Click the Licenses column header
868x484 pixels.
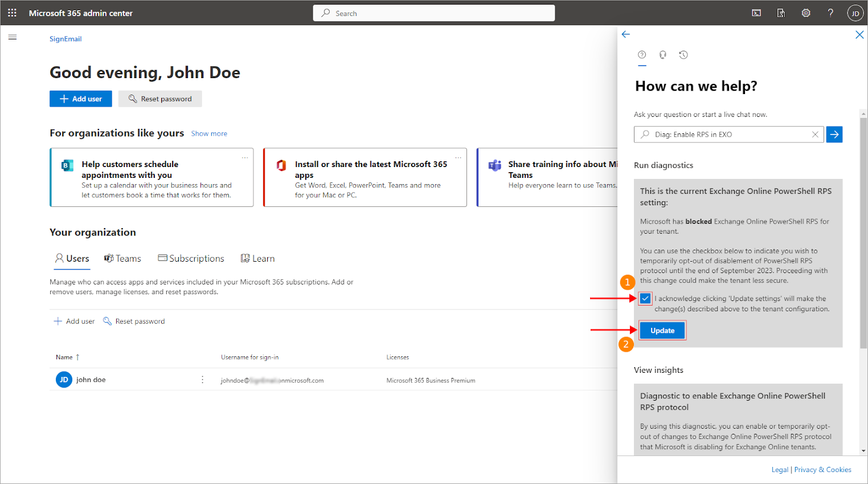tap(398, 357)
